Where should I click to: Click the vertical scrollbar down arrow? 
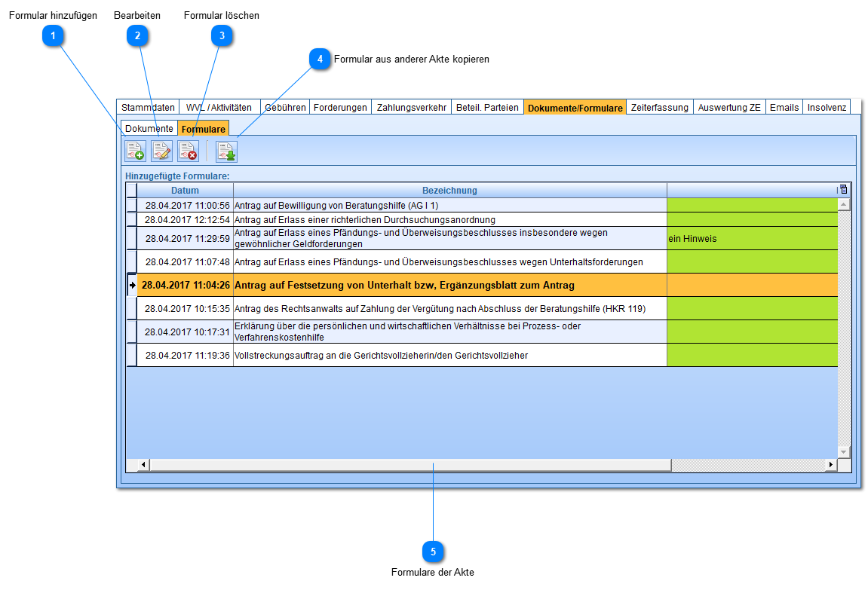tap(844, 451)
